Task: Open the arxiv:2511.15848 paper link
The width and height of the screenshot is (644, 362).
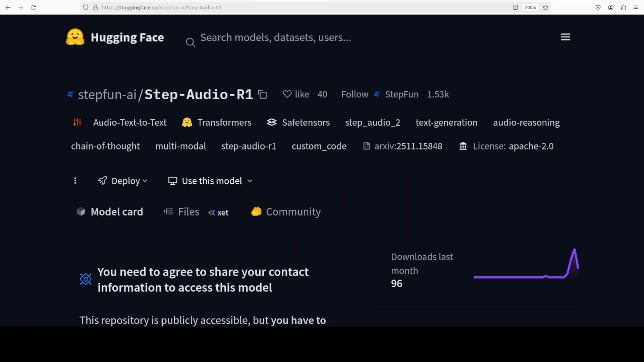Action: click(x=408, y=146)
